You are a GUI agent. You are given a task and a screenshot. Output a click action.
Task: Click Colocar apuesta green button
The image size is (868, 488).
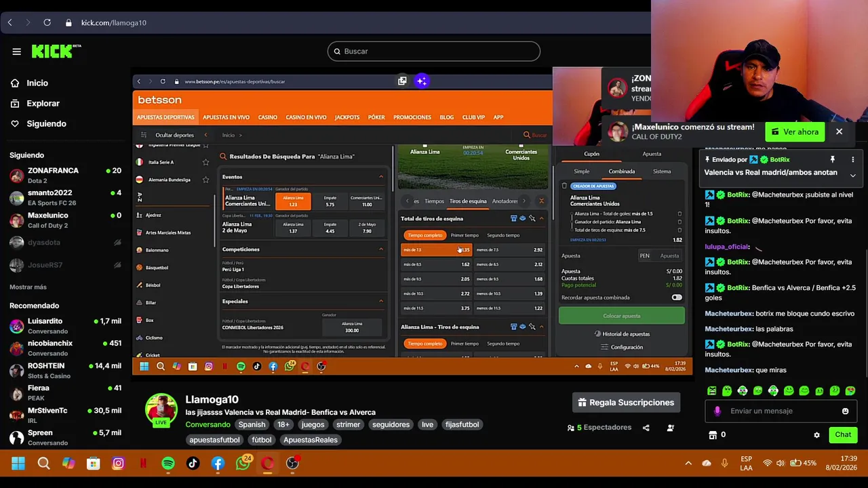(622, 316)
